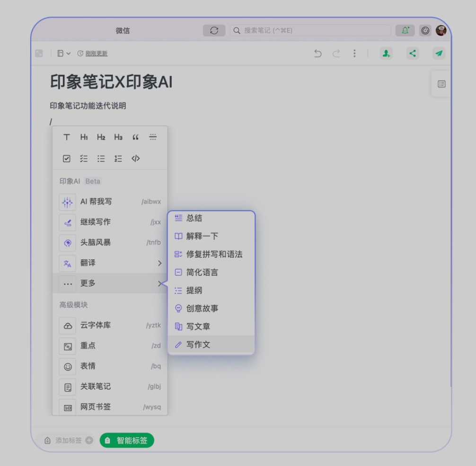Choose 写文章
The width and height of the screenshot is (476, 466).
212,326
